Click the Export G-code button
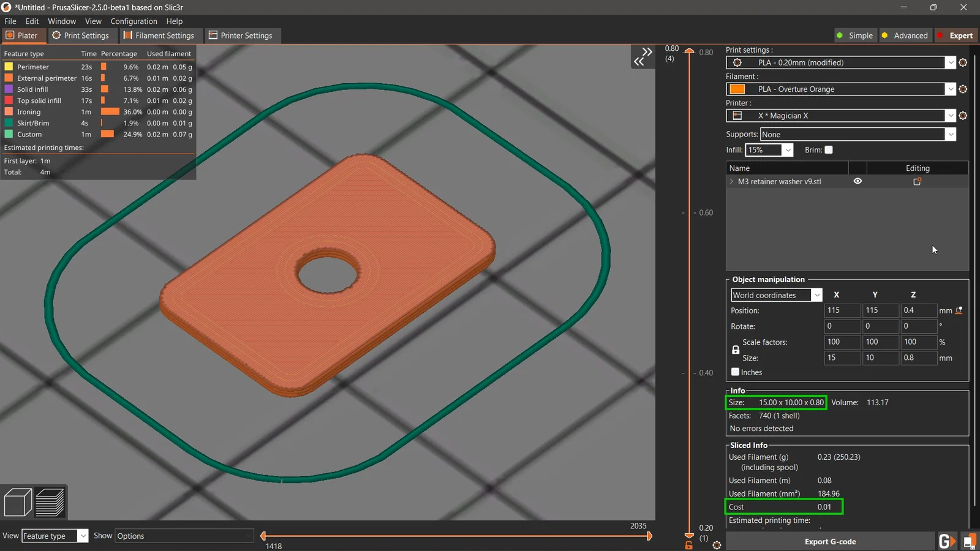 830,542
